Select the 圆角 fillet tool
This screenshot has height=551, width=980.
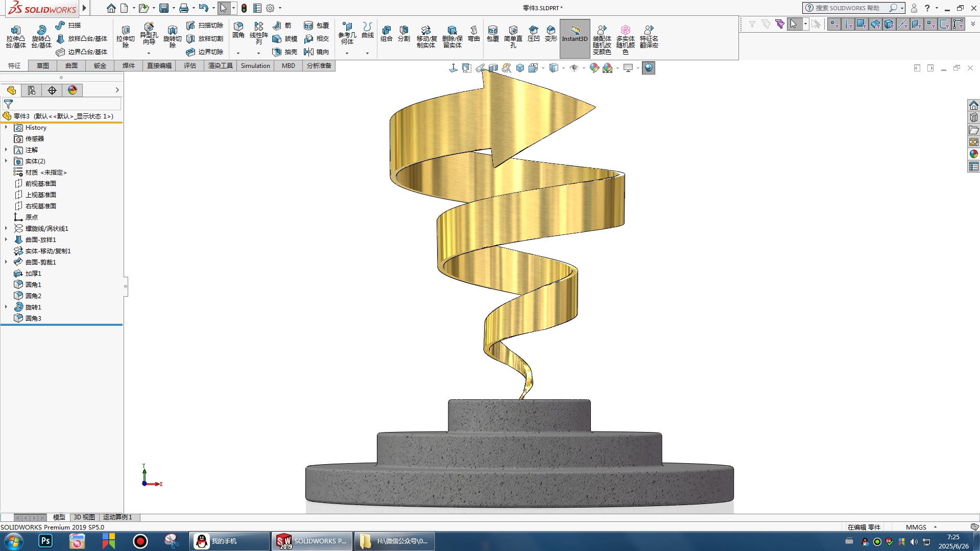point(238,31)
